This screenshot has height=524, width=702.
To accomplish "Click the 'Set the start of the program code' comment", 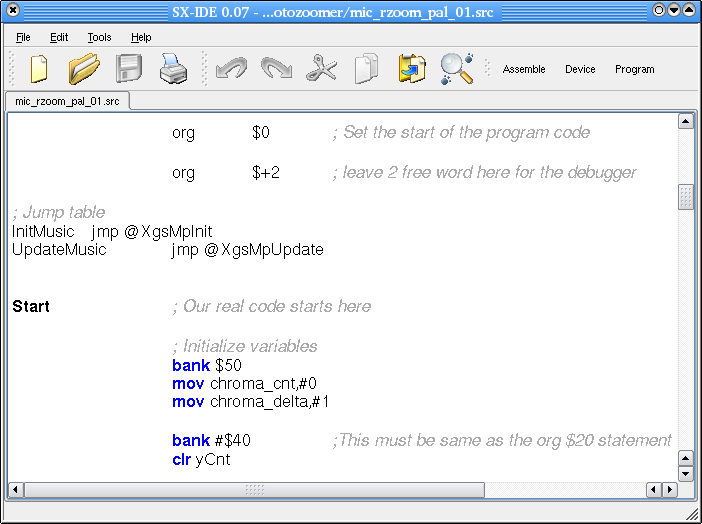I will (x=462, y=133).
